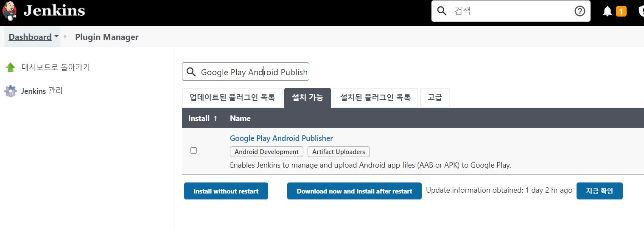
Task: Click the Jenkins butler logo icon
Action: [x=9, y=11]
